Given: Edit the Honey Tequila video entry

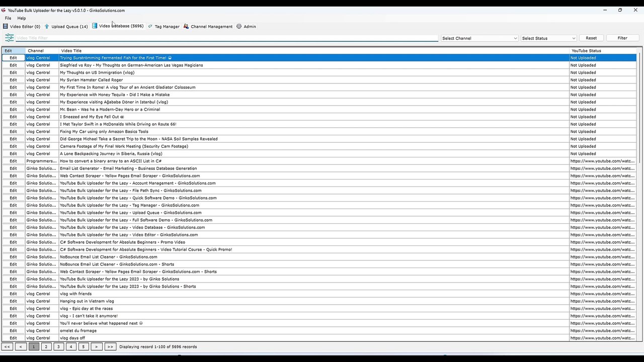Looking at the screenshot, I should [14, 95].
